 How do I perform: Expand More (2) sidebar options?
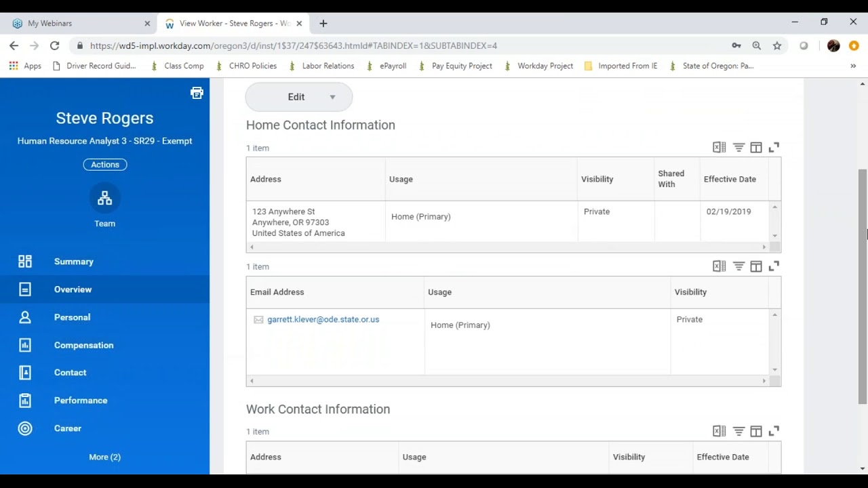pos(104,457)
